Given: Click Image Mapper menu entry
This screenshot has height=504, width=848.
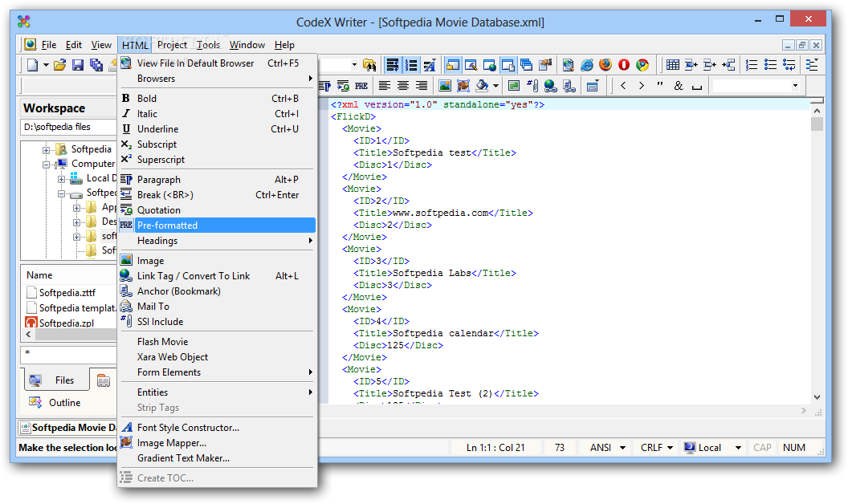Looking at the screenshot, I should coord(217,443).
